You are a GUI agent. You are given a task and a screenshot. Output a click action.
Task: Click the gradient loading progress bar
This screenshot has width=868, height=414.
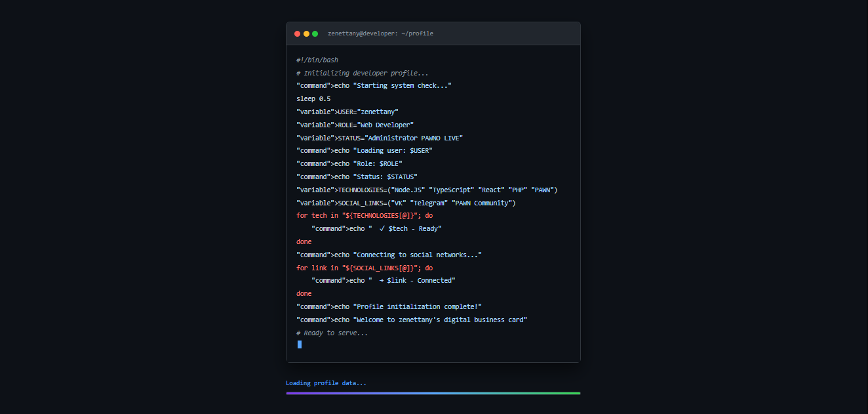(x=433, y=394)
